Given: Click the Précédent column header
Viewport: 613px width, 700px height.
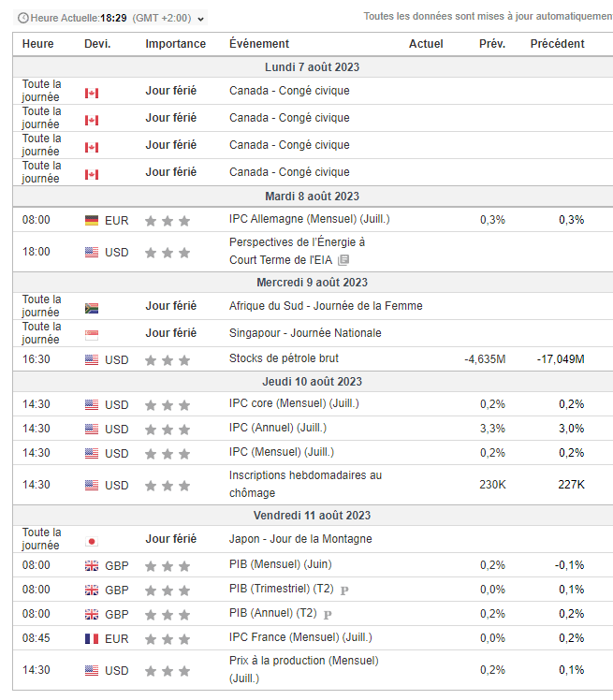Looking at the screenshot, I should pyautogui.click(x=557, y=44).
